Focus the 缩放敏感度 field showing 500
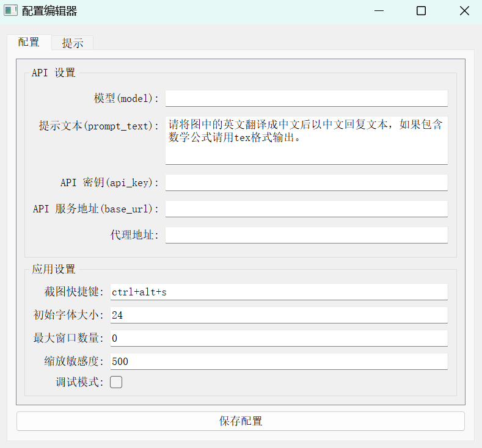Image resolution: width=482 pixels, height=448 pixels. (x=279, y=361)
